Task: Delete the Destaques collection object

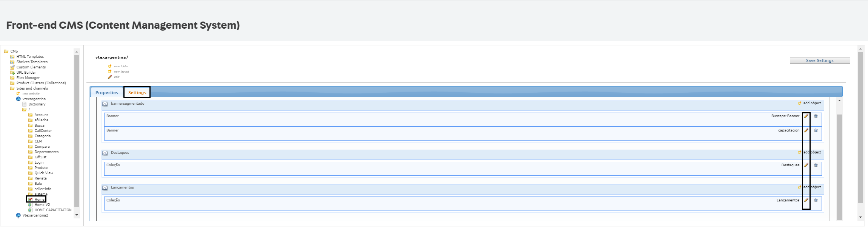Action: coord(816,166)
